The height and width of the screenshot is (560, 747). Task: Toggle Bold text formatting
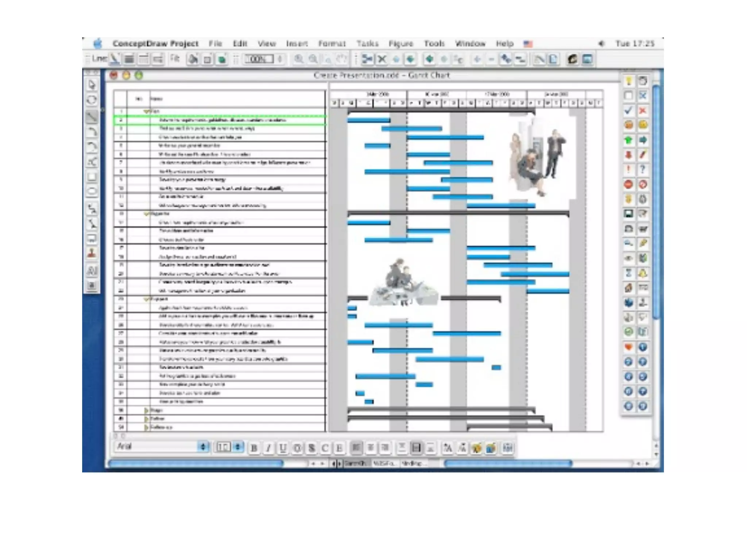click(x=254, y=448)
